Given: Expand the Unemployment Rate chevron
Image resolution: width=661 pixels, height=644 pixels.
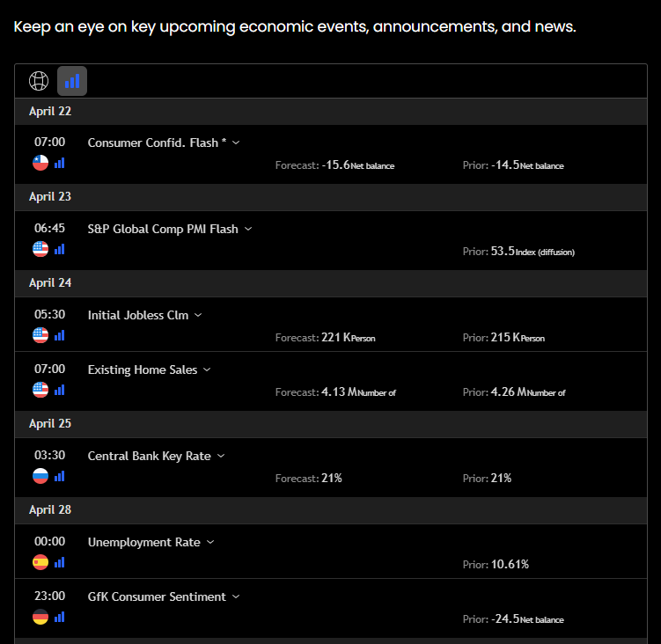Looking at the screenshot, I should click(210, 542).
